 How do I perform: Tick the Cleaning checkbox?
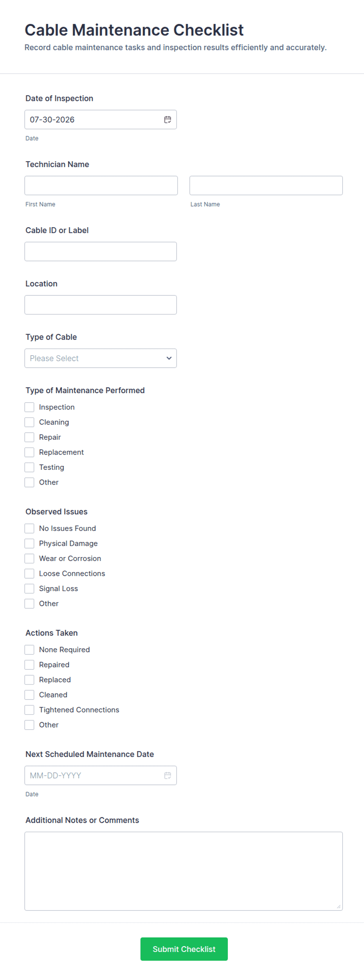tap(29, 422)
